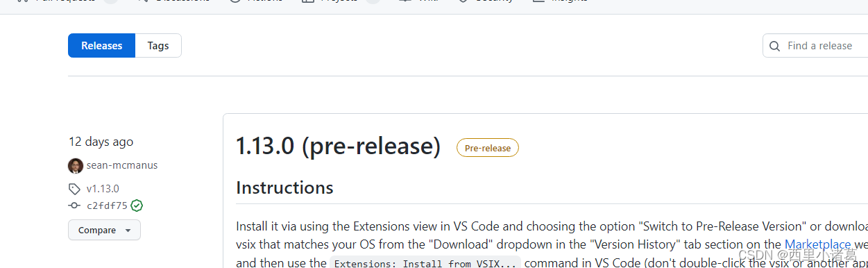Follow the Marketplace hyperlink
Screen dimensions: 868x268
click(817, 244)
